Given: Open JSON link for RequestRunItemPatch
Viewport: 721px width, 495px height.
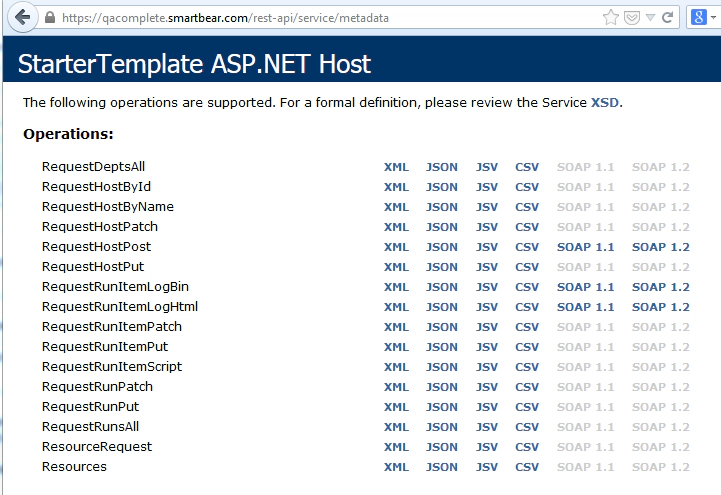Looking at the screenshot, I should (x=442, y=327).
